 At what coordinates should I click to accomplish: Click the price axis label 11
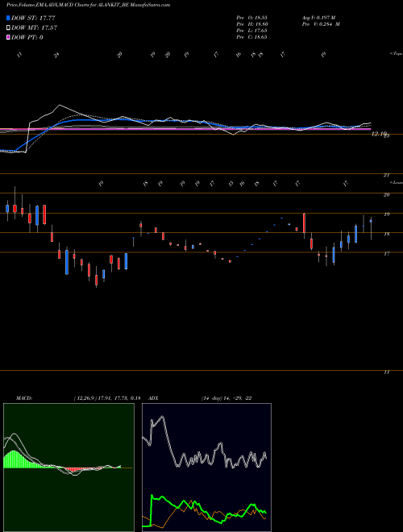(x=386, y=372)
